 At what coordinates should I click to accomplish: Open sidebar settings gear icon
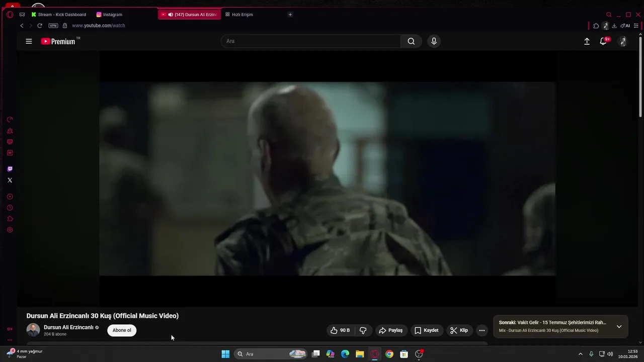click(x=10, y=230)
